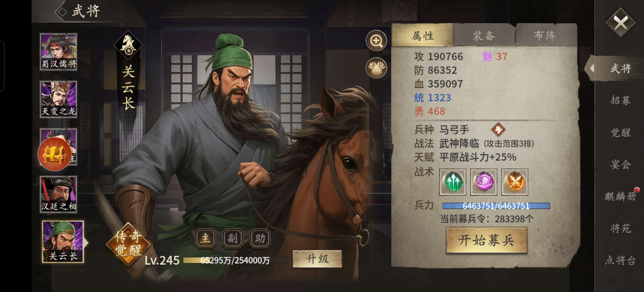This screenshot has width=644, height=292.
Task: Toggle the 副 deputy position slot
Action: click(232, 238)
